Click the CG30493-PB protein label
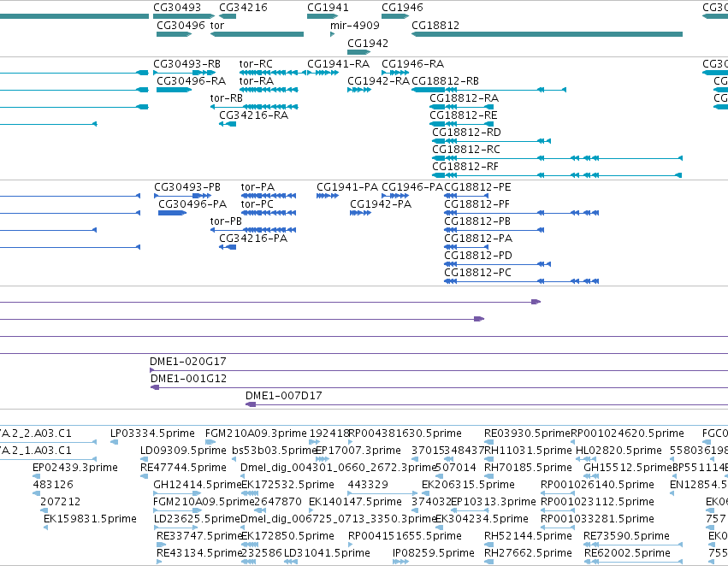Image resolution: width=728 pixels, height=566 pixels. click(187, 187)
